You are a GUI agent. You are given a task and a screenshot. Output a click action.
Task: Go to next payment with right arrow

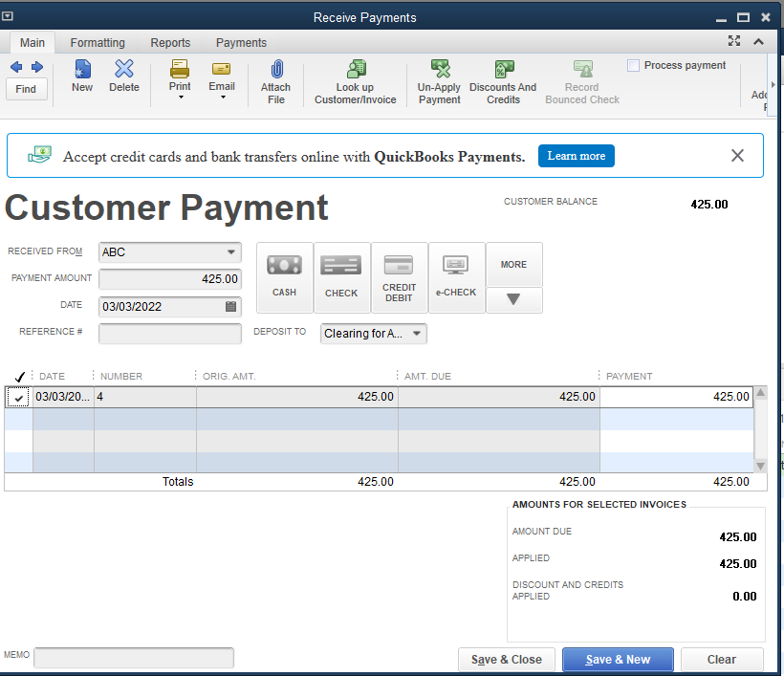click(37, 67)
